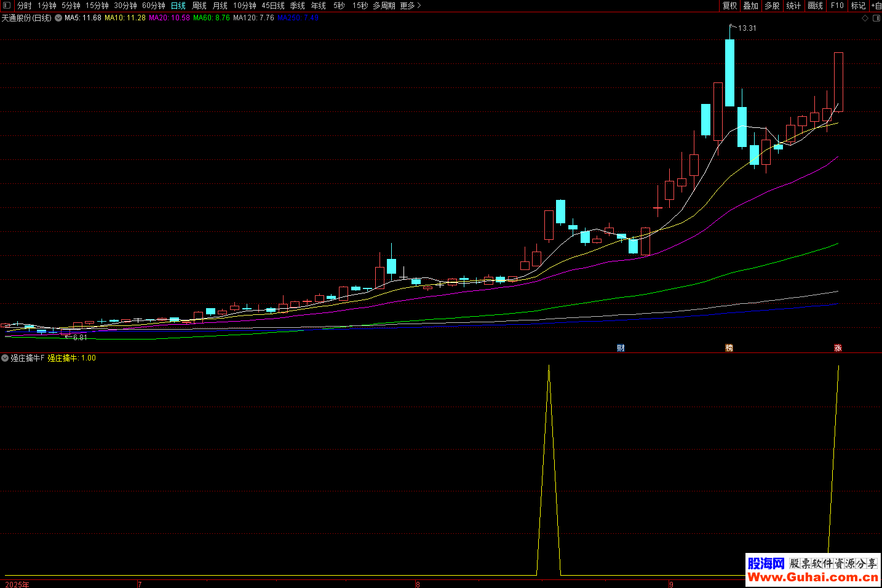Click the 2025年 timeline label
882x588 pixels.
[x=17, y=584]
